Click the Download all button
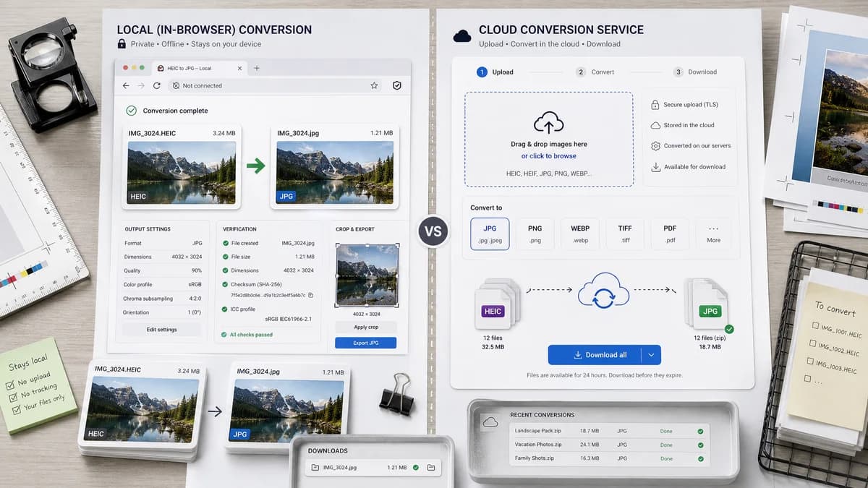 tap(595, 355)
